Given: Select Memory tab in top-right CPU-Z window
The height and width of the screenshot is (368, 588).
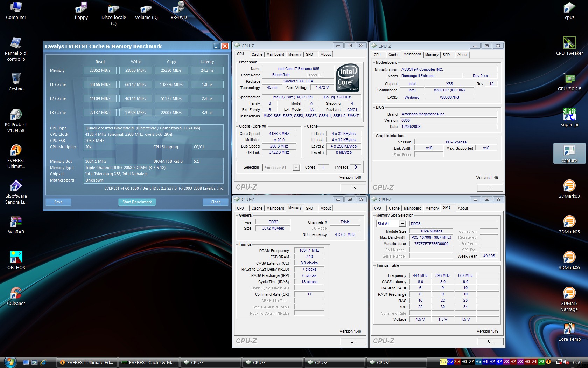Looking at the screenshot, I should (x=432, y=55).
